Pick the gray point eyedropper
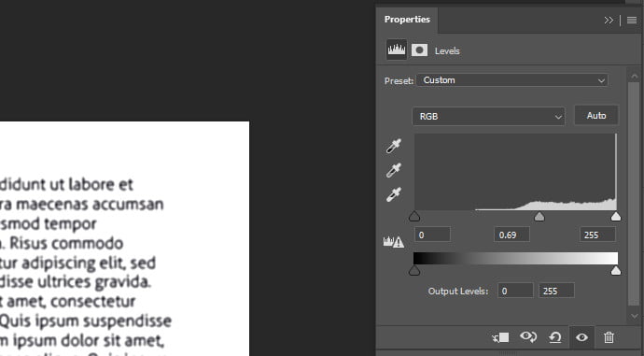This screenshot has height=356, width=644. click(x=394, y=170)
